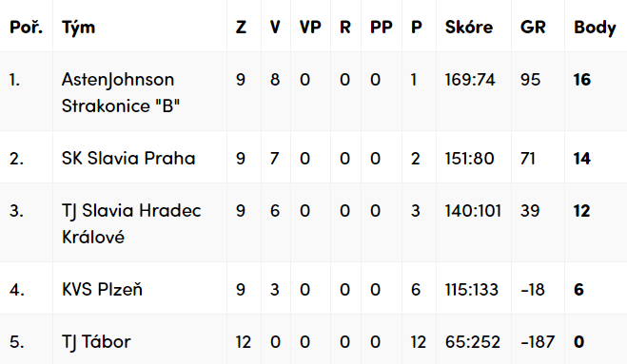Click the Skóre column header
Screen dimensions: 627x364
coord(469,28)
